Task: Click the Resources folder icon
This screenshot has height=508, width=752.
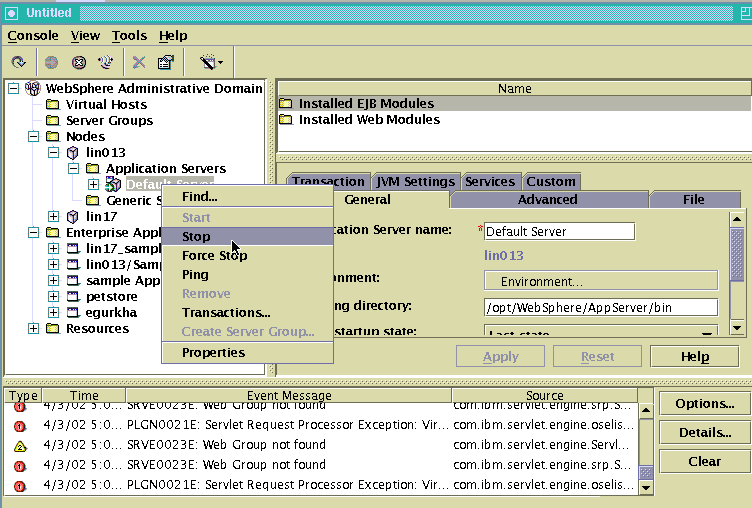Action: tap(52, 329)
